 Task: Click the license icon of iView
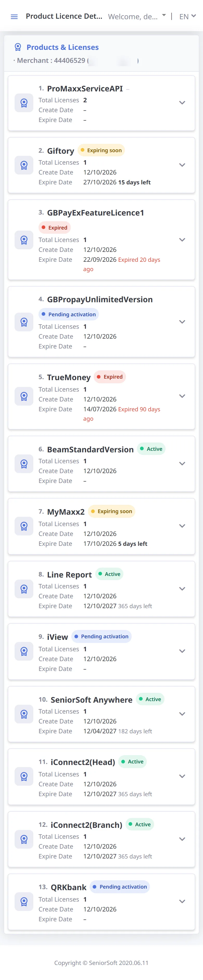24,651
